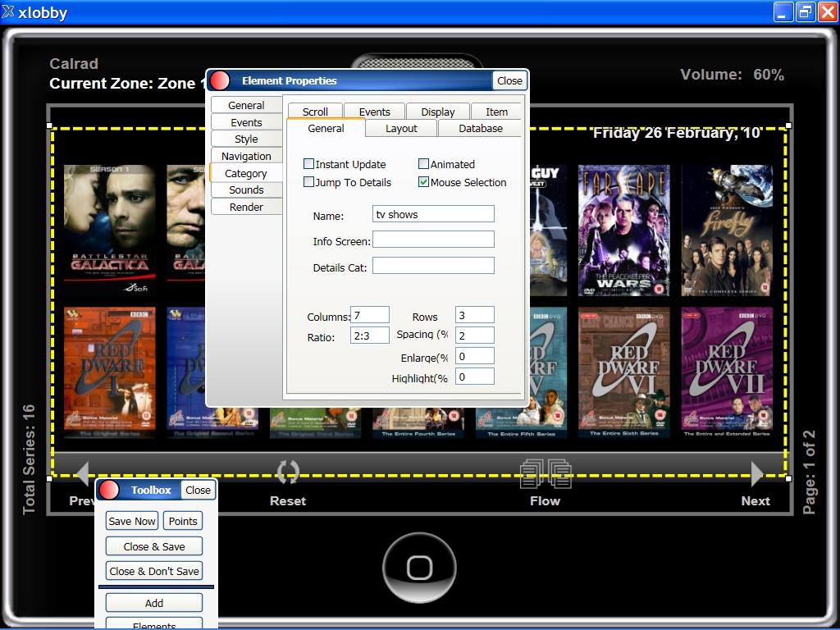840x630 pixels.
Task: Click the Flow label text
Action: click(x=546, y=501)
